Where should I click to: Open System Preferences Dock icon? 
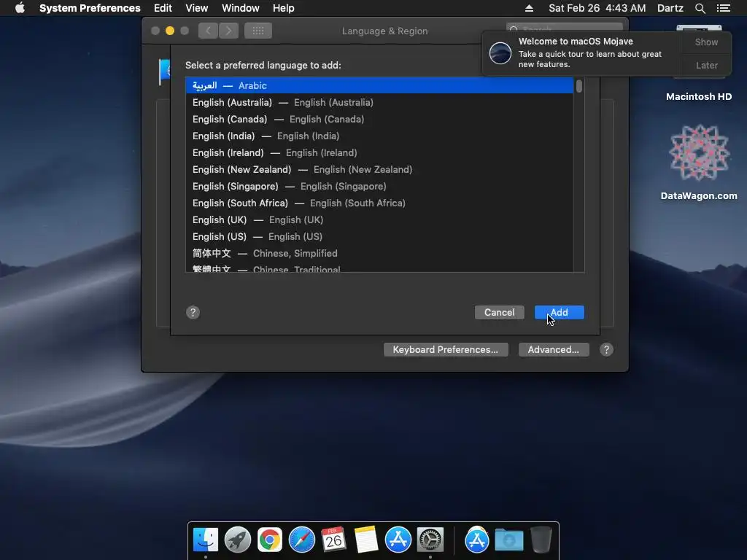(x=430, y=540)
